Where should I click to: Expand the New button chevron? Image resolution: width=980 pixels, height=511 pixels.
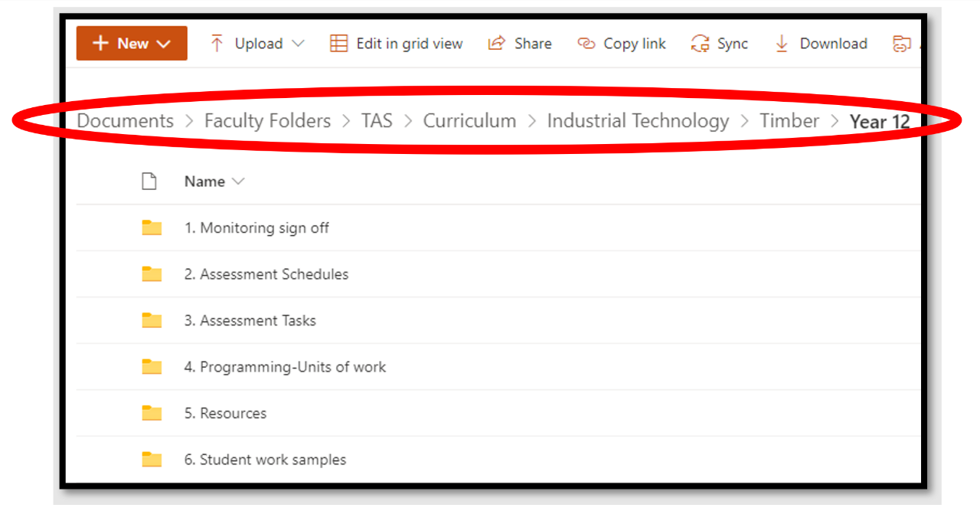tap(163, 44)
